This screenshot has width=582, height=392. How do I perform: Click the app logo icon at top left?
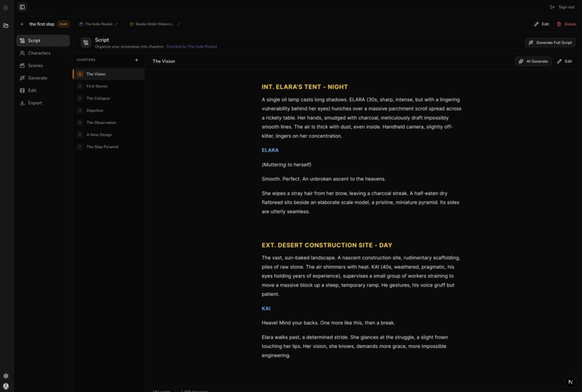point(6,7)
